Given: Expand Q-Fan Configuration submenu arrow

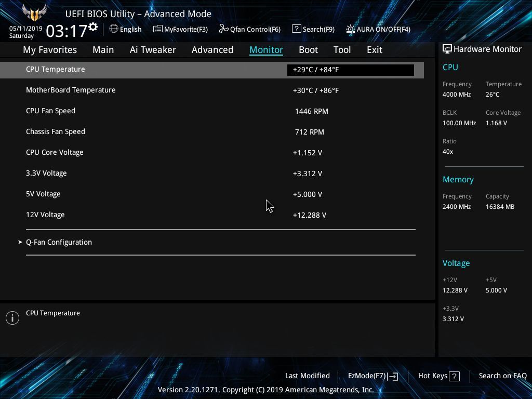Looking at the screenshot, I should click(x=20, y=242).
